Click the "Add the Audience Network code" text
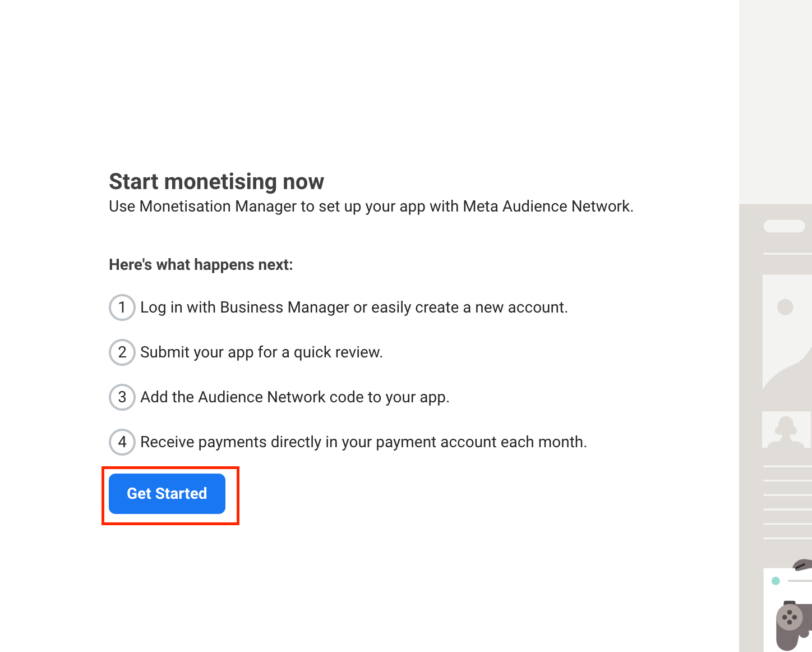Viewport: 812px width, 652px height. pos(295,397)
